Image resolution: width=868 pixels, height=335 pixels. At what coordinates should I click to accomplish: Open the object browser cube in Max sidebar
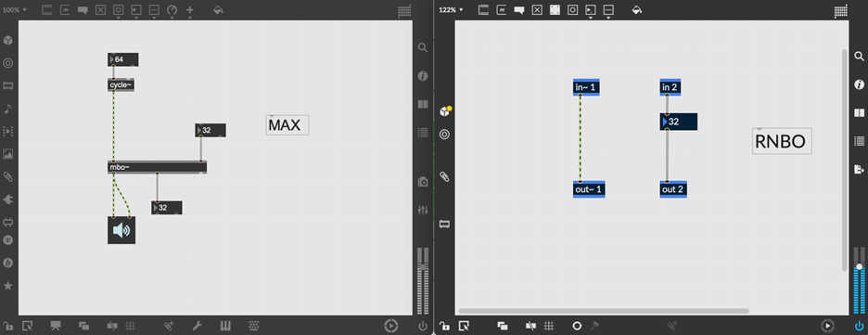[7, 41]
